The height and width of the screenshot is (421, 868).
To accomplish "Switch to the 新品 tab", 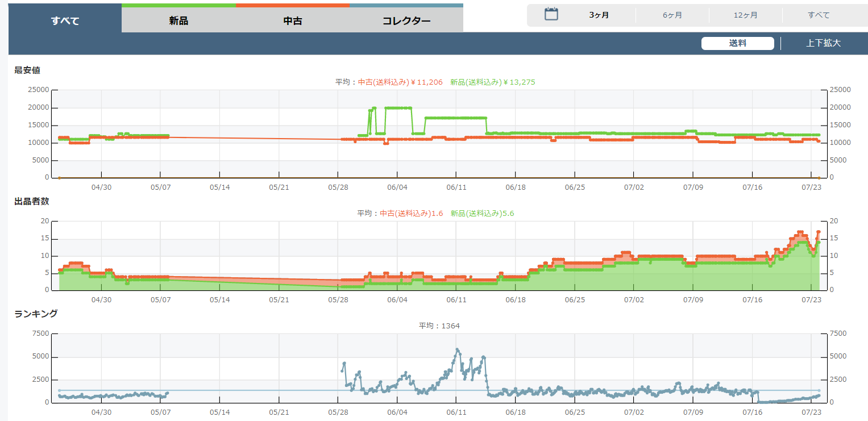I will 178,21.
